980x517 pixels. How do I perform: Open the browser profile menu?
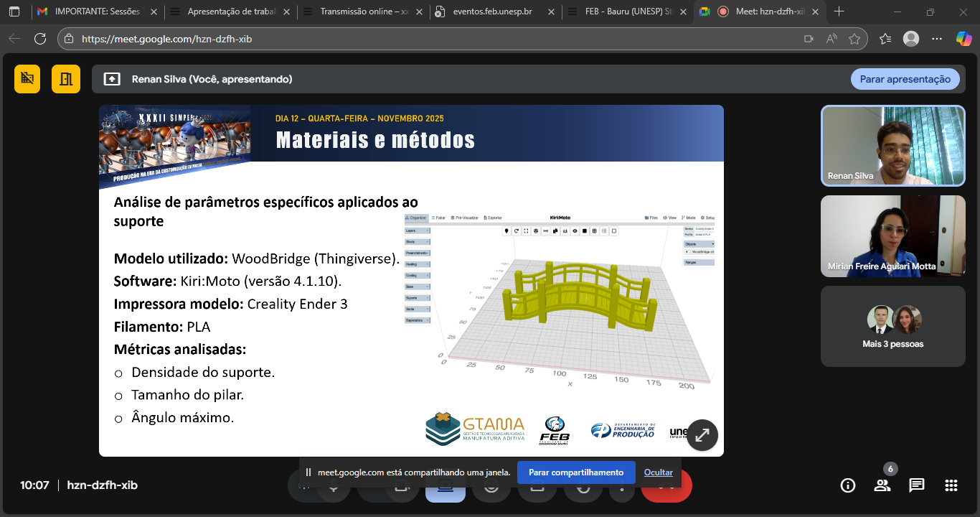(x=910, y=39)
